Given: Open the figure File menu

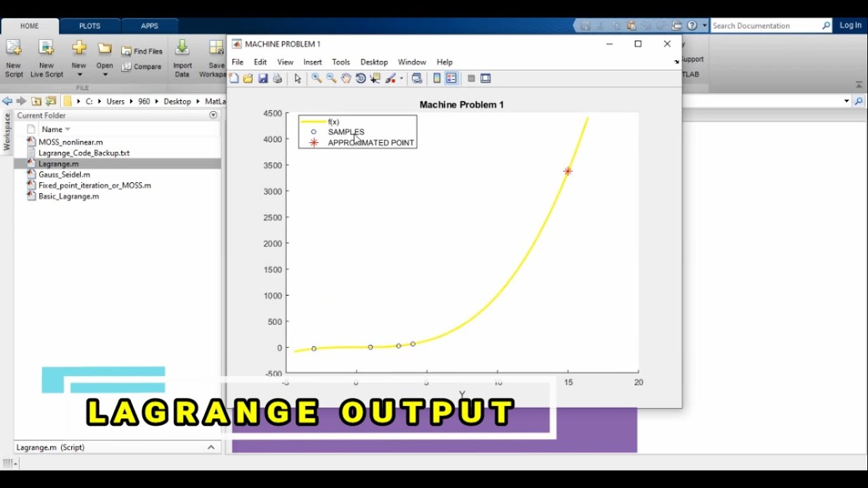Looking at the screenshot, I should point(237,62).
